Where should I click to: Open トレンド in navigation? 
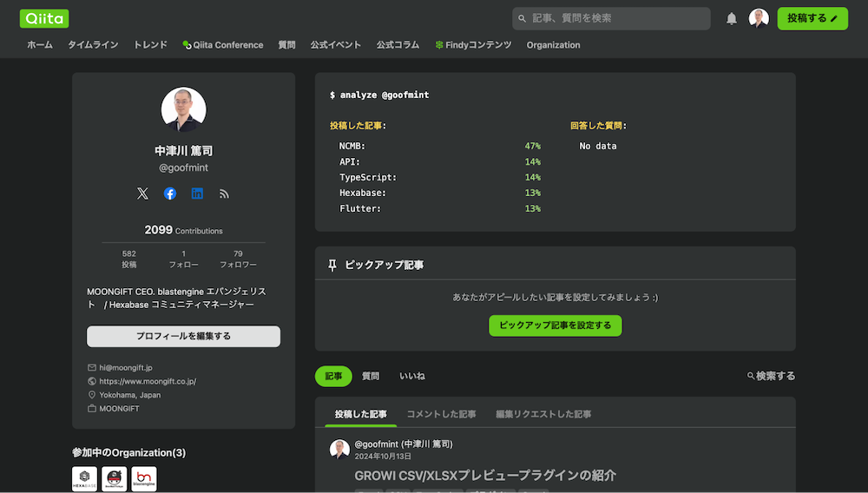[x=150, y=45]
